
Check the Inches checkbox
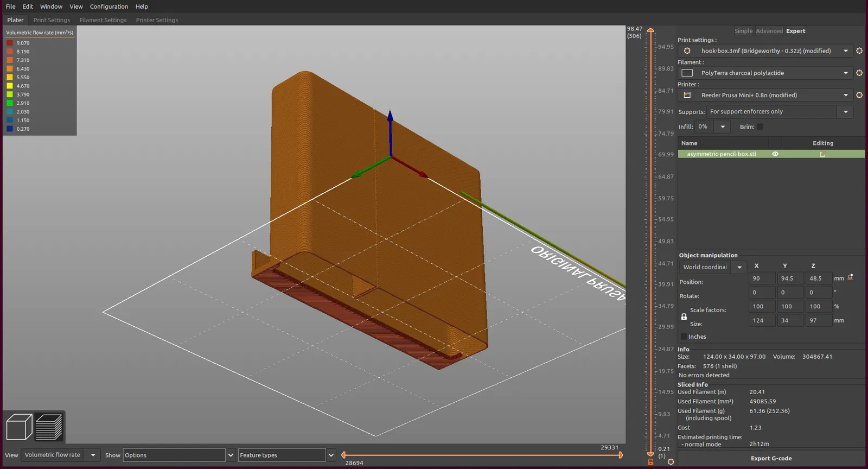(x=684, y=337)
